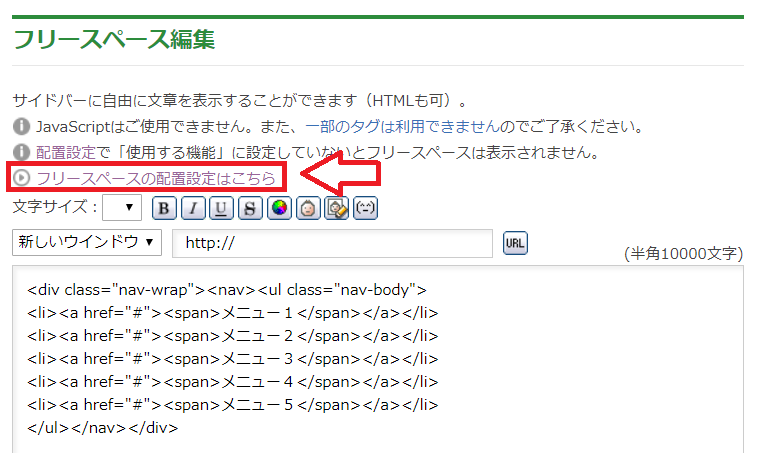
Task: Click the フリースペース編集 heading
Action: click(114, 39)
